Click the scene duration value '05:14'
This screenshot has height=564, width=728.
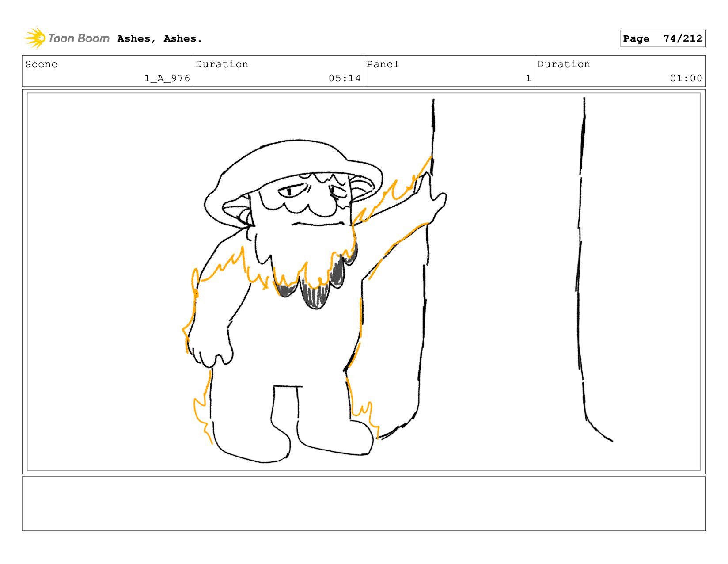point(345,78)
